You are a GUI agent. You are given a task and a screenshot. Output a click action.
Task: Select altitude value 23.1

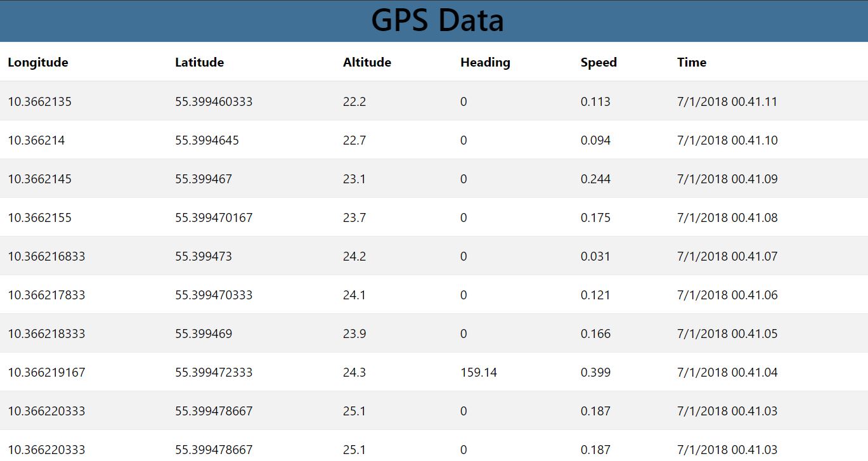(x=354, y=179)
